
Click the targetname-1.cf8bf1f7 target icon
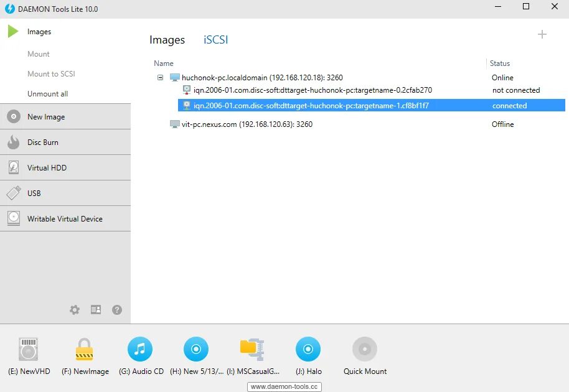point(187,106)
